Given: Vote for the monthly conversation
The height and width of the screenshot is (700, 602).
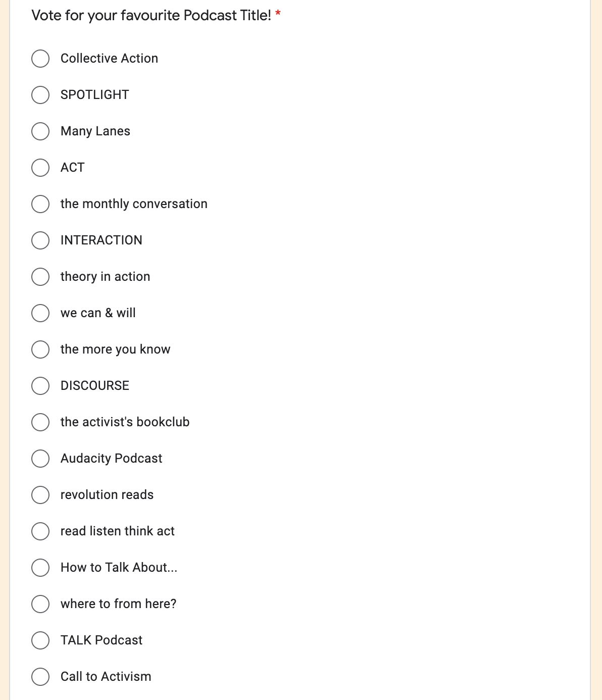Looking at the screenshot, I should [x=40, y=204].
